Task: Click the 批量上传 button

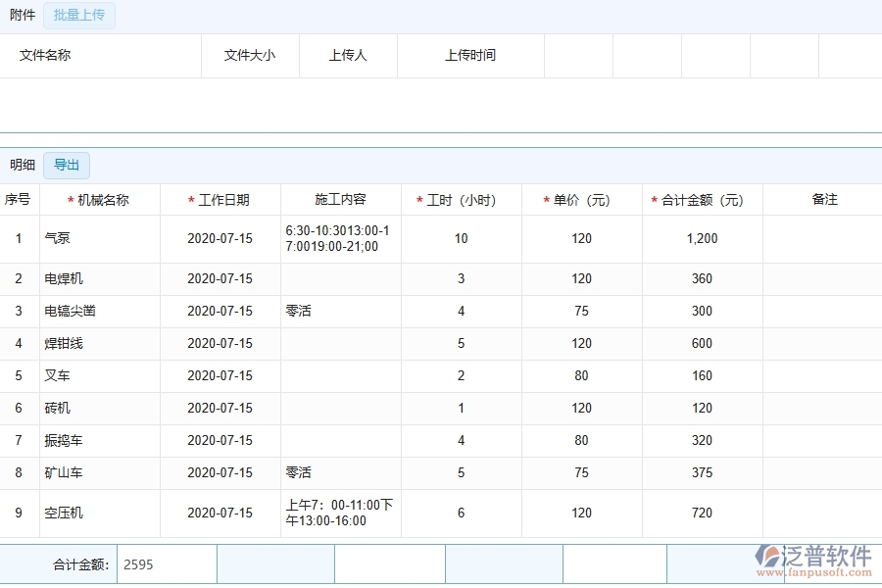Action: click(79, 16)
